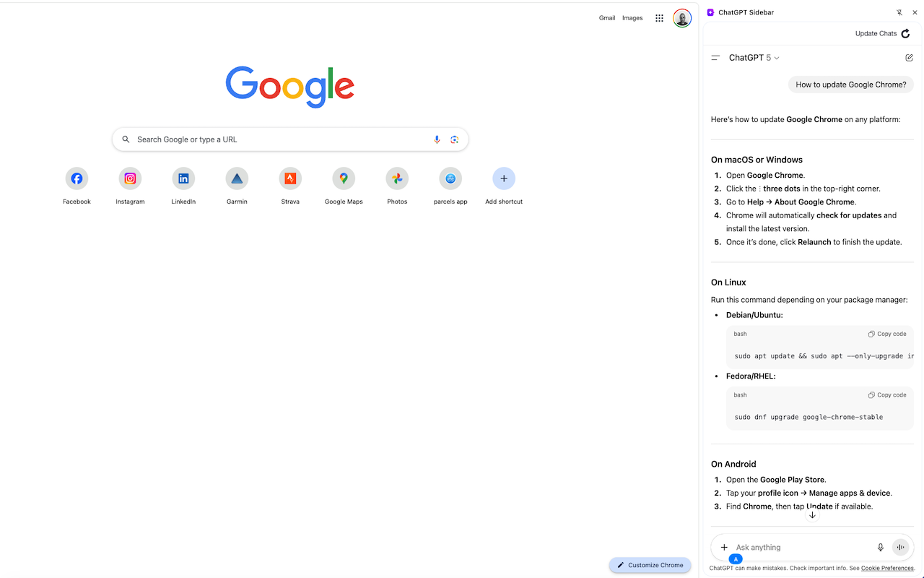Copy code for the Fedora/RHEL command

887,395
